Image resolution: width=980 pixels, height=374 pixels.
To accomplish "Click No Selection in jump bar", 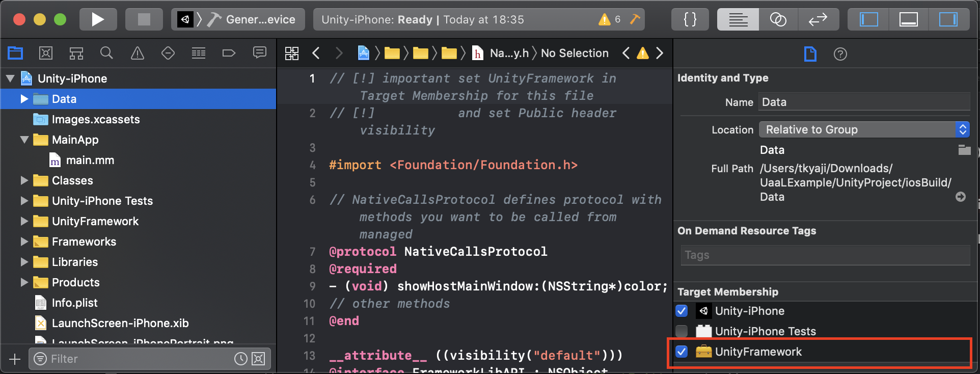I will coord(575,53).
